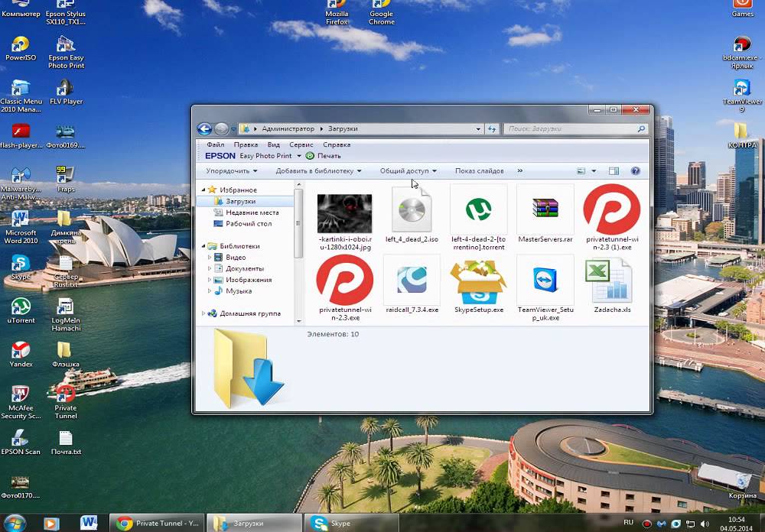
Task: Open the Mozilla Firefox desktop shortcut
Action: pyautogui.click(x=337, y=13)
